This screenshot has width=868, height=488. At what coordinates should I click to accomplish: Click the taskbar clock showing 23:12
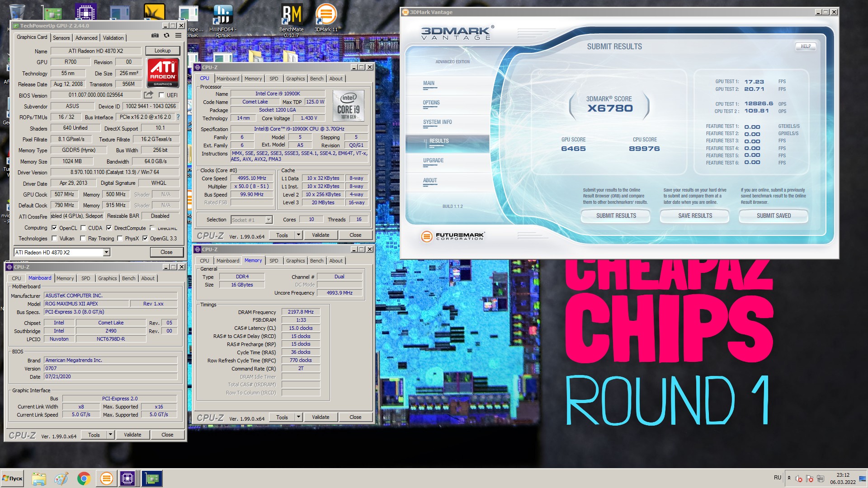(x=843, y=479)
